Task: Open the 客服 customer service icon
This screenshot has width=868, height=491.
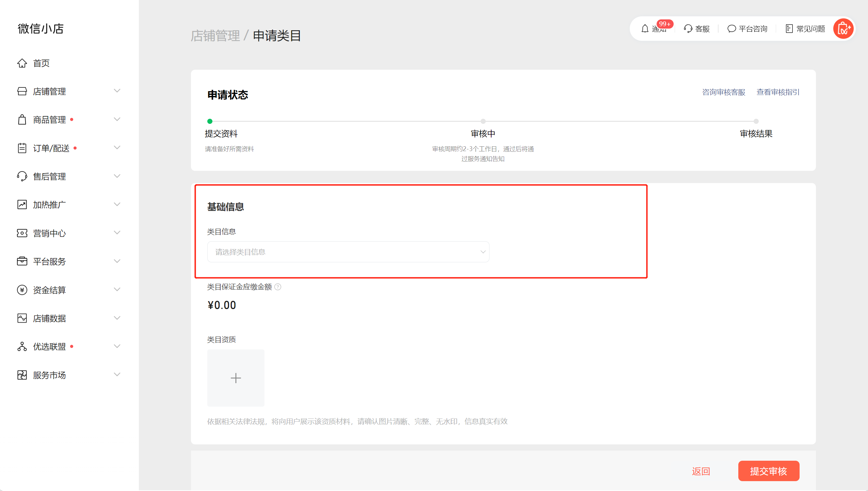Action: pyautogui.click(x=688, y=29)
